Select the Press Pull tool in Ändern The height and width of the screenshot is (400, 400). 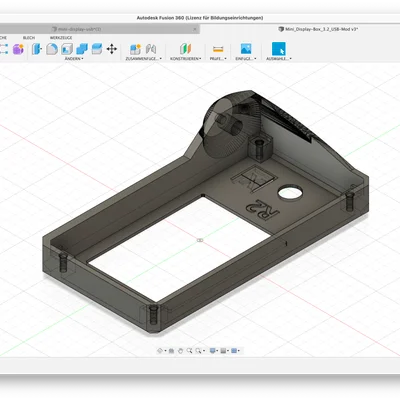coord(36,49)
